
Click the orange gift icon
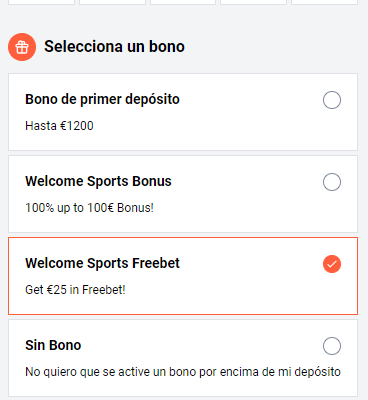(x=22, y=47)
